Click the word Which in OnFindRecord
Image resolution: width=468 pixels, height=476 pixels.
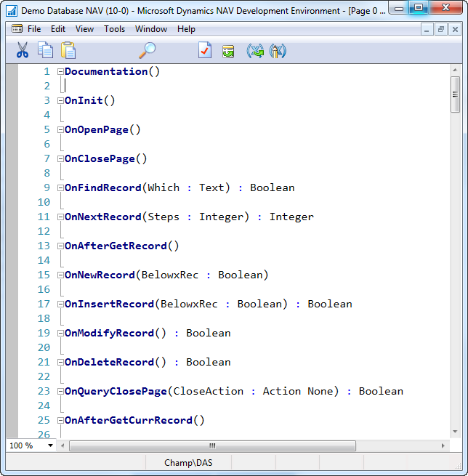click(x=164, y=188)
